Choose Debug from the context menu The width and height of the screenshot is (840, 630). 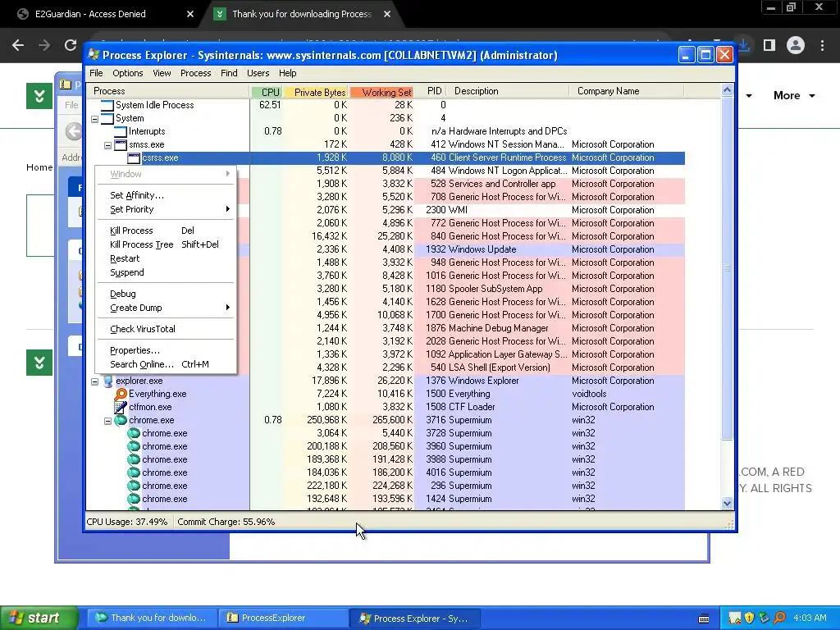166,294
